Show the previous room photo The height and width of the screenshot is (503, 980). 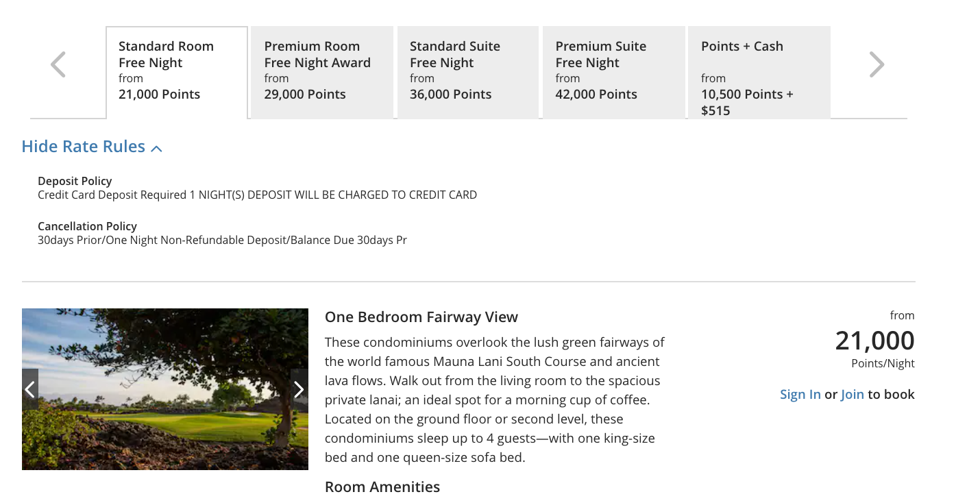[30, 389]
